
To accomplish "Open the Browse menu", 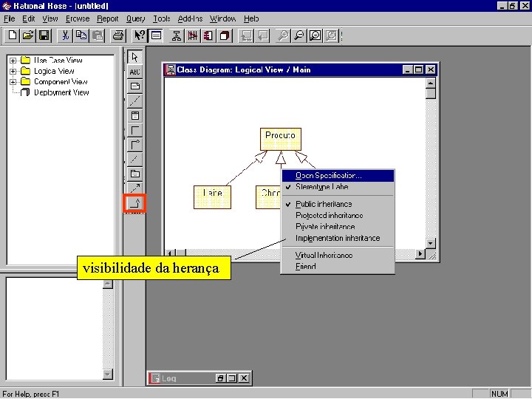I will pyautogui.click(x=78, y=18).
